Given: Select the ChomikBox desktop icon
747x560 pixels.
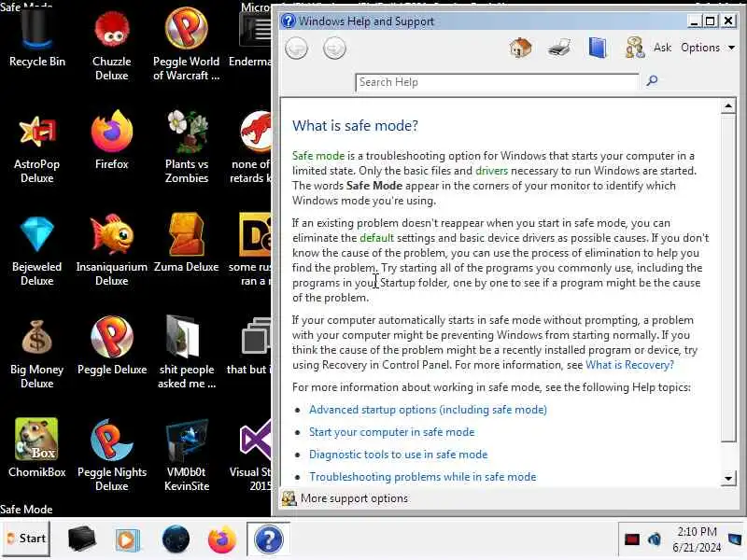Looking at the screenshot, I should point(36,449).
